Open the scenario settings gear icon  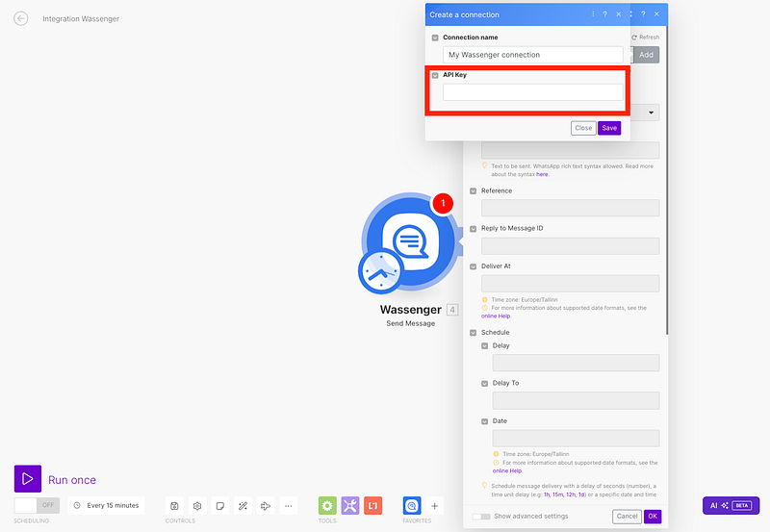coord(197,505)
